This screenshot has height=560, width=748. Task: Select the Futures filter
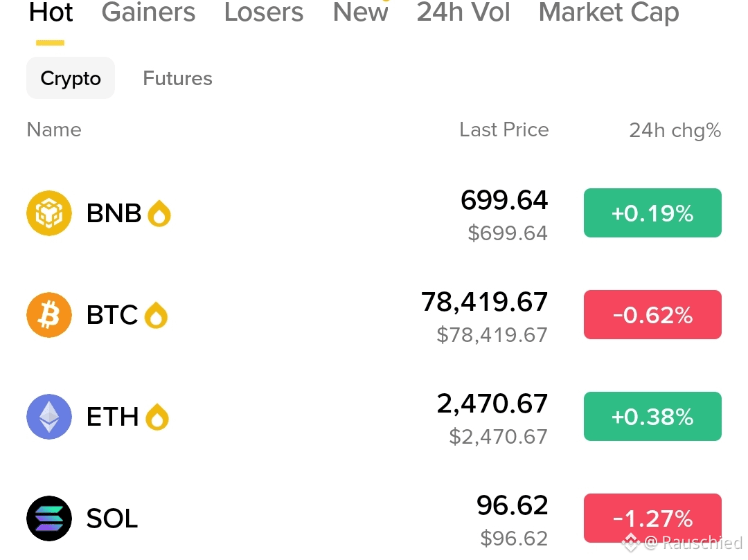pos(177,78)
